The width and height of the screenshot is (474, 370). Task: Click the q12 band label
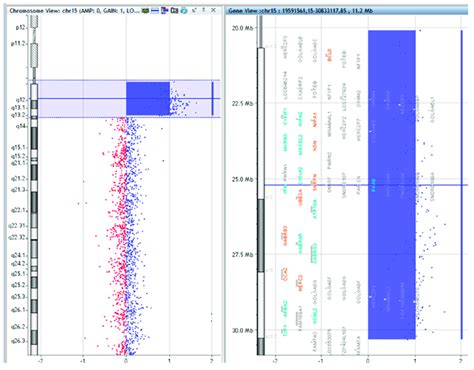coord(20,100)
